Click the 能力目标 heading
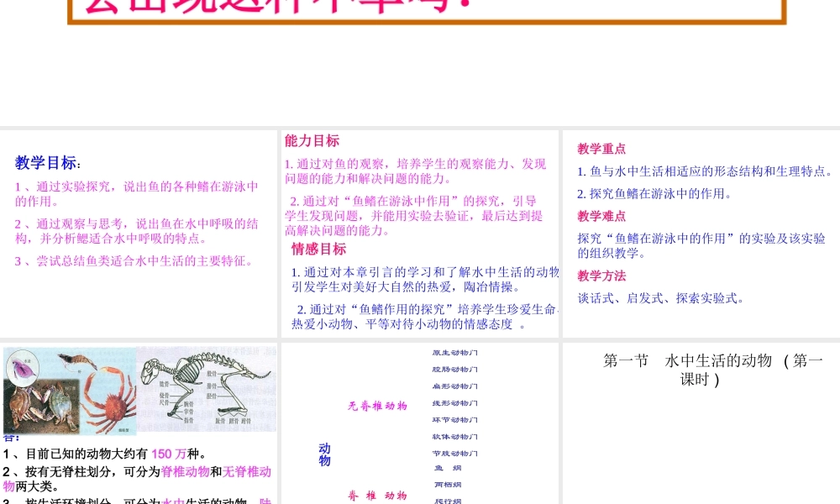The width and height of the screenshot is (840, 504). 312,141
